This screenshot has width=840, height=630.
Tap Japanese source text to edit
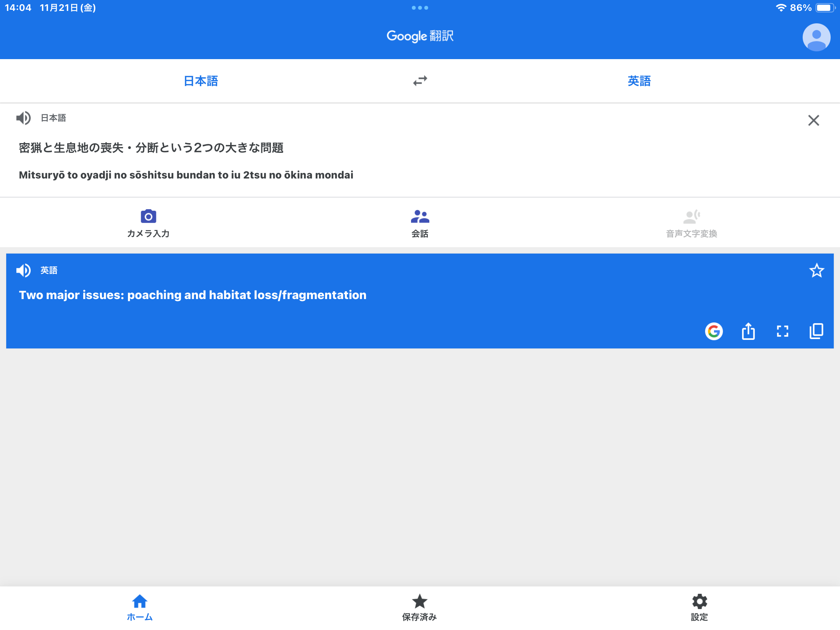click(151, 148)
